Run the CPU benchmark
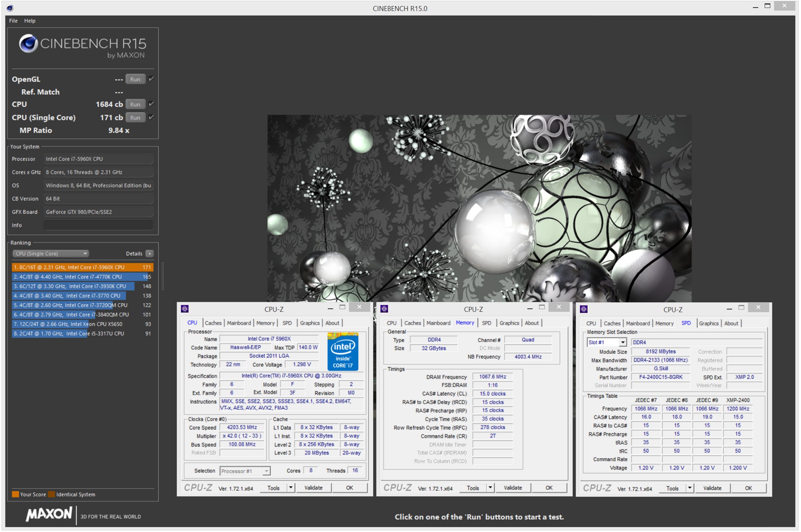The image size is (801, 532). tap(135, 104)
